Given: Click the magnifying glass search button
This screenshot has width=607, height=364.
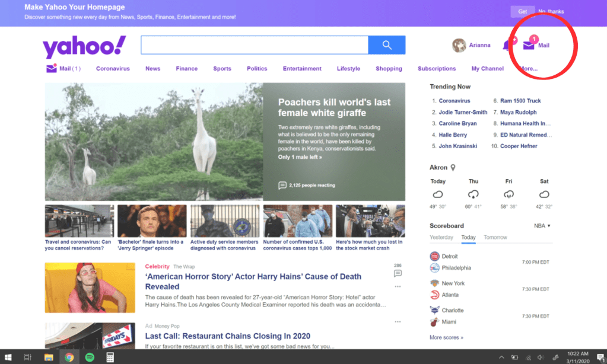Looking at the screenshot, I should point(387,45).
